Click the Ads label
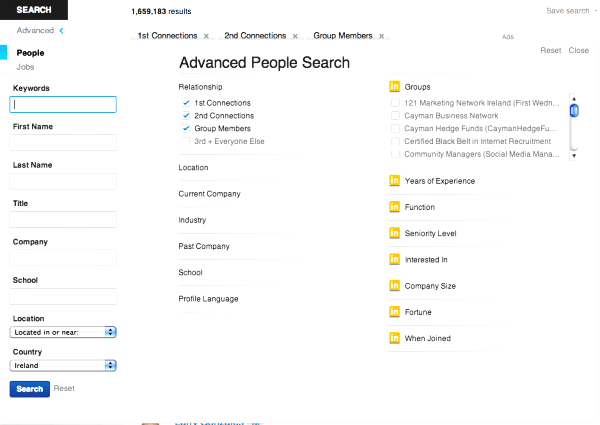The image size is (600, 425). [x=508, y=37]
